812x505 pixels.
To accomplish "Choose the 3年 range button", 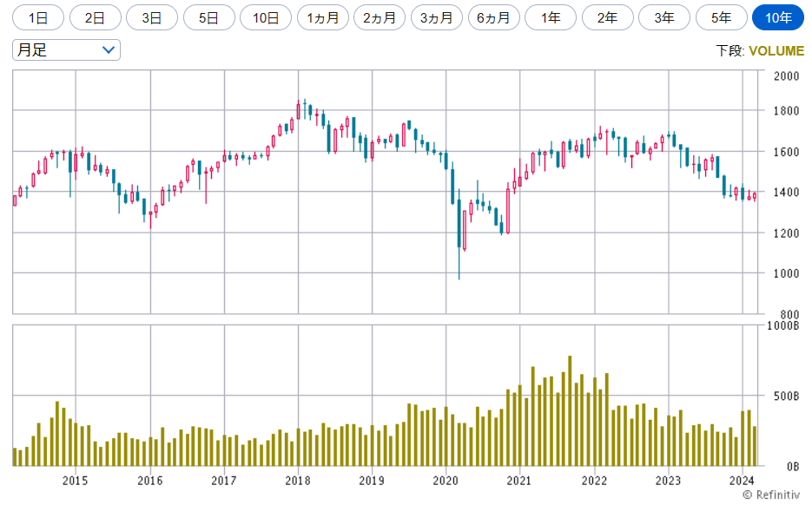I will [664, 17].
